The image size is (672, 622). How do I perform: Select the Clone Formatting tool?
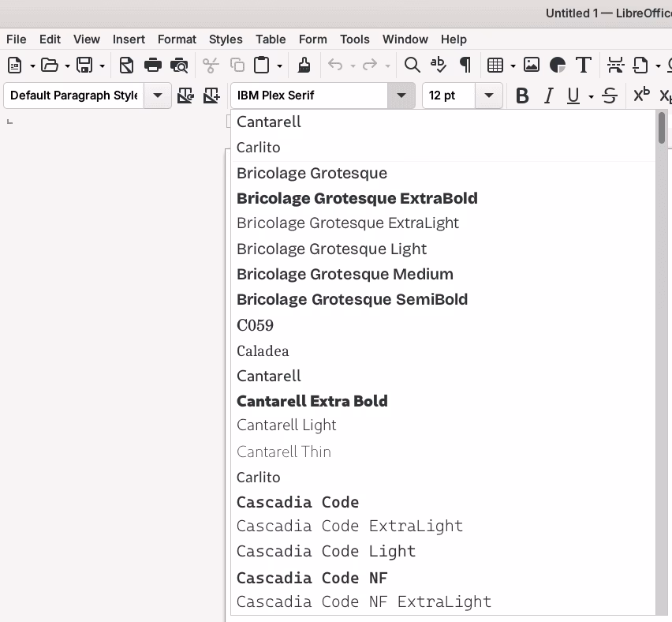pos(304,65)
